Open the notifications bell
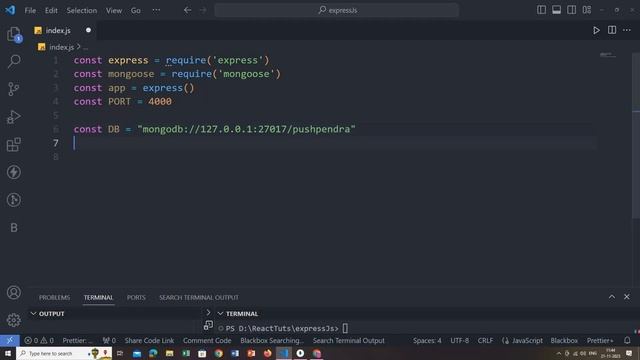The height and width of the screenshot is (360, 640). [x=627, y=340]
